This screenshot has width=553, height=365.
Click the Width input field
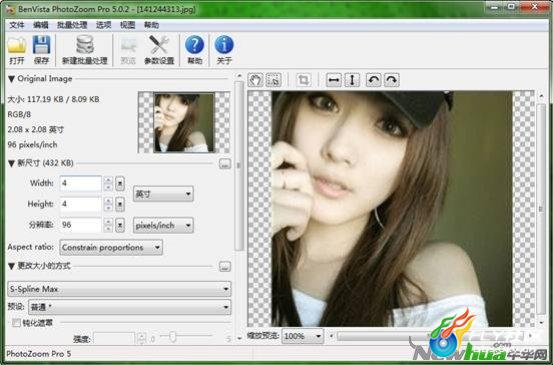pos(81,183)
